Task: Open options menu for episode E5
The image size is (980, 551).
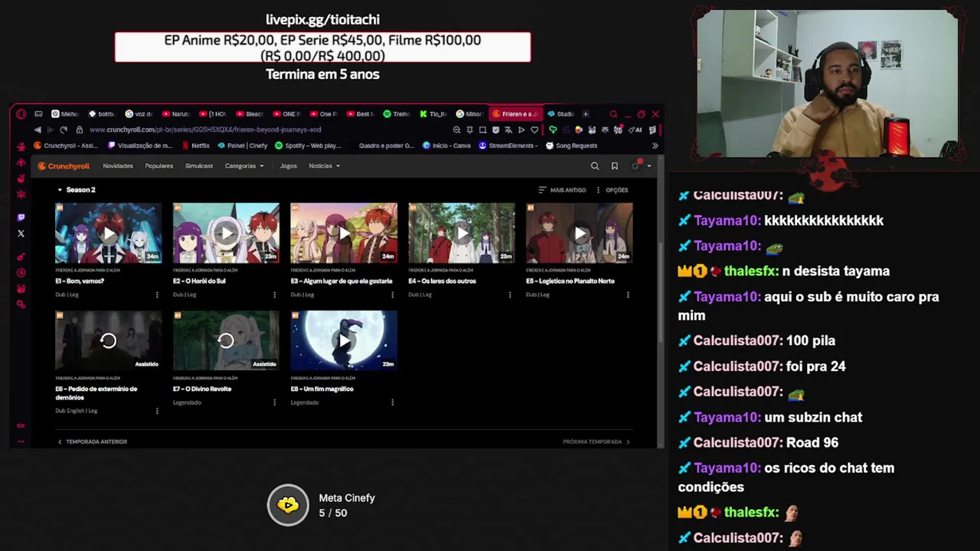Action: point(628,295)
